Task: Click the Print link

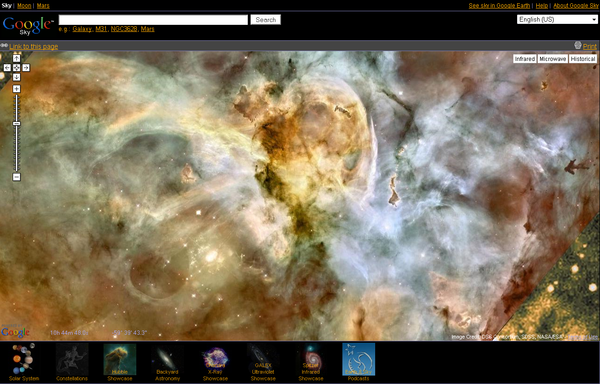Action: [590, 47]
